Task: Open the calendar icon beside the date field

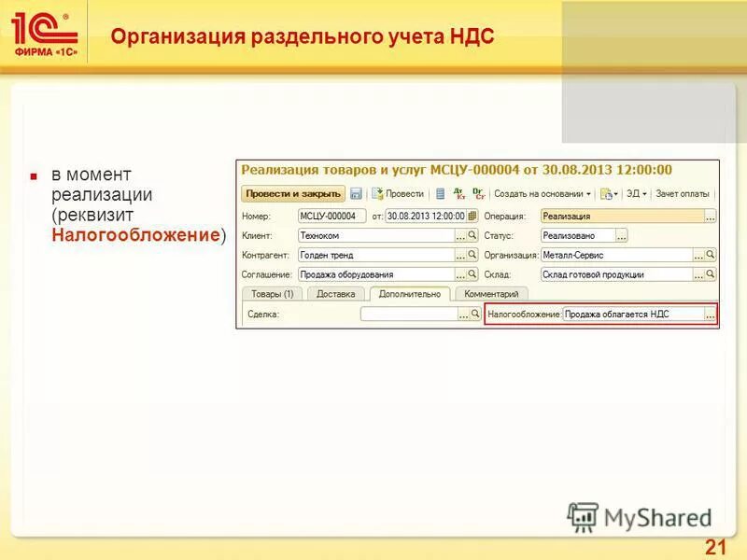Action: click(x=471, y=215)
